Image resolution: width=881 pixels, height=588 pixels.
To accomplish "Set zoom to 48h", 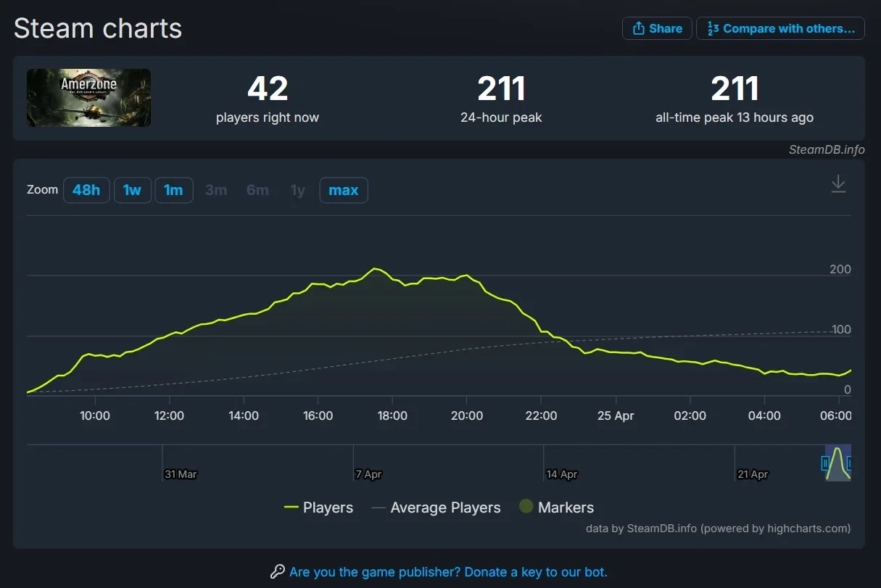I will pyautogui.click(x=86, y=190).
